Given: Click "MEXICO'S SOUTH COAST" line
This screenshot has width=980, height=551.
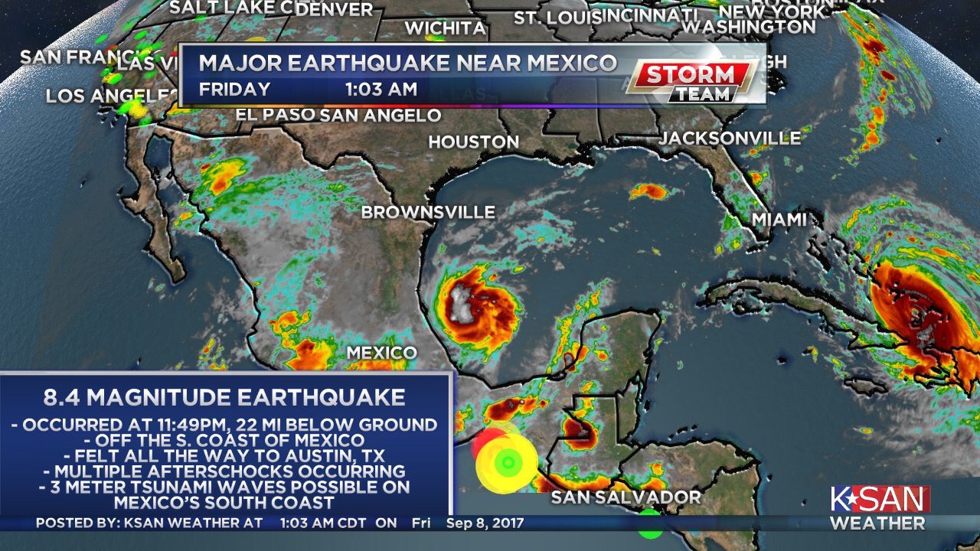Looking at the screenshot, I should point(224,503).
